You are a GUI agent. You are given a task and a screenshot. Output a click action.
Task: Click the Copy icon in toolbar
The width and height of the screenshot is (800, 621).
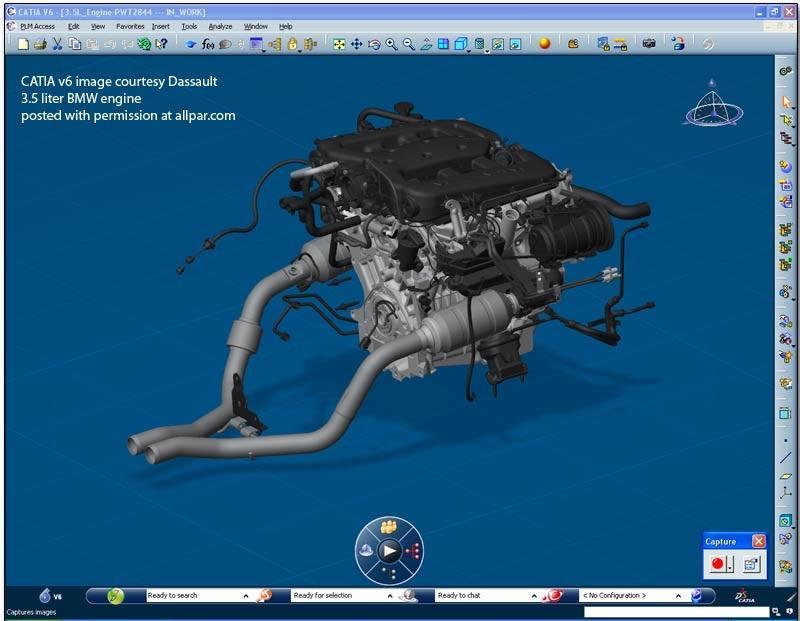click(75, 44)
